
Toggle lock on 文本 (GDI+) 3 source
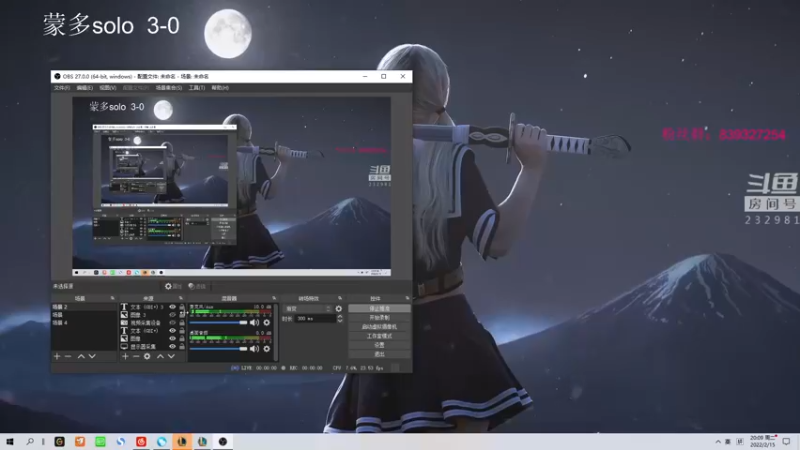click(182, 307)
